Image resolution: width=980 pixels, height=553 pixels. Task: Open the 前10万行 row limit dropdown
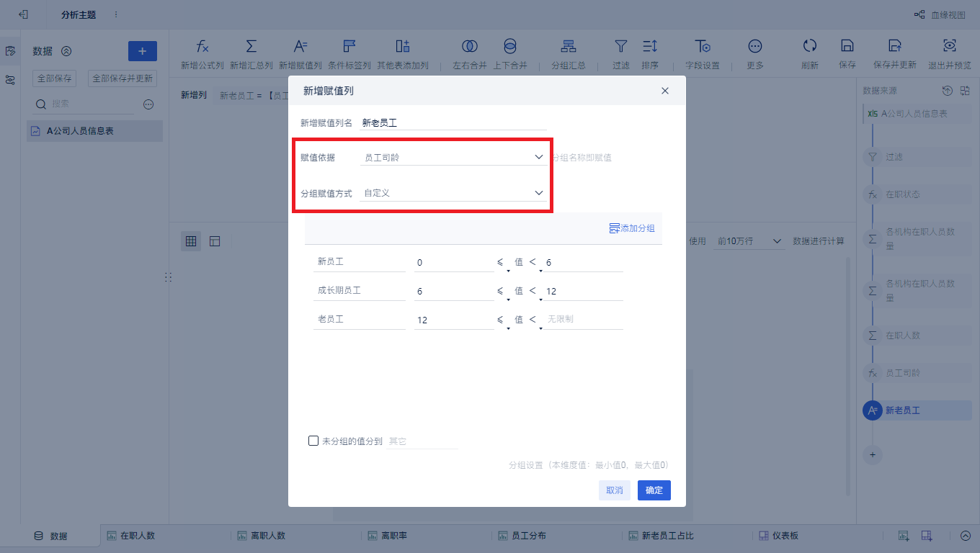(x=749, y=241)
